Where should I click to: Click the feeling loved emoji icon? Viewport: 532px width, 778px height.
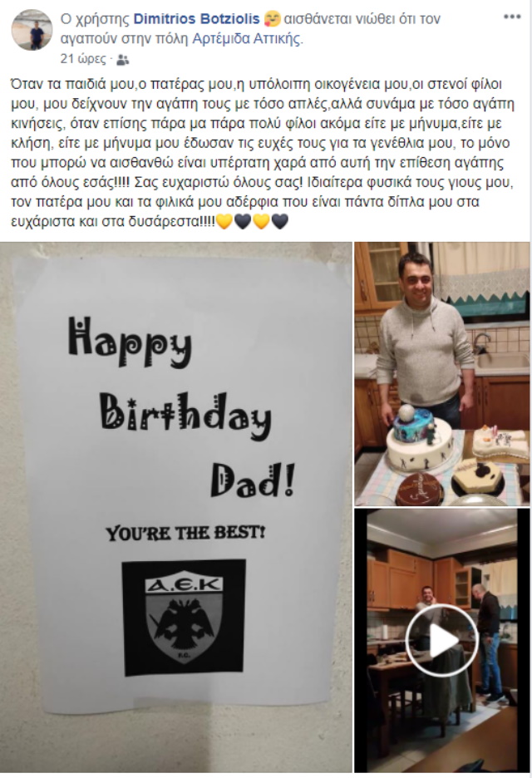tap(273, 19)
